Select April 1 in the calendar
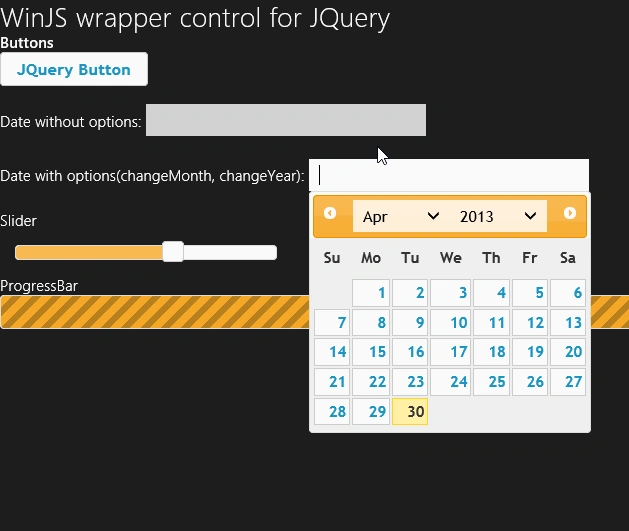Image resolution: width=629 pixels, height=531 pixels. click(x=371, y=293)
